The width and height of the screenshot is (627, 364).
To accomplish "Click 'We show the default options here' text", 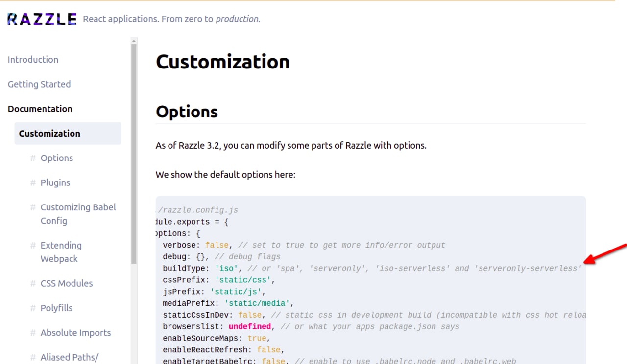I will 226,175.
